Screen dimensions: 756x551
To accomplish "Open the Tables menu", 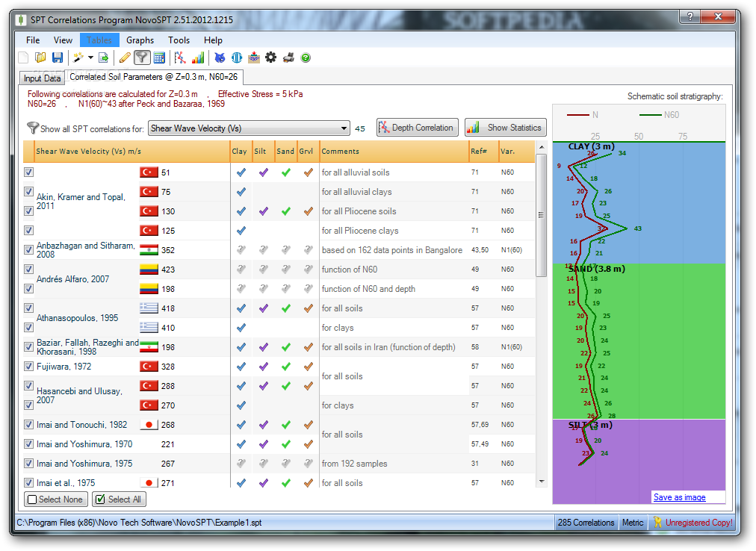I will coord(99,40).
